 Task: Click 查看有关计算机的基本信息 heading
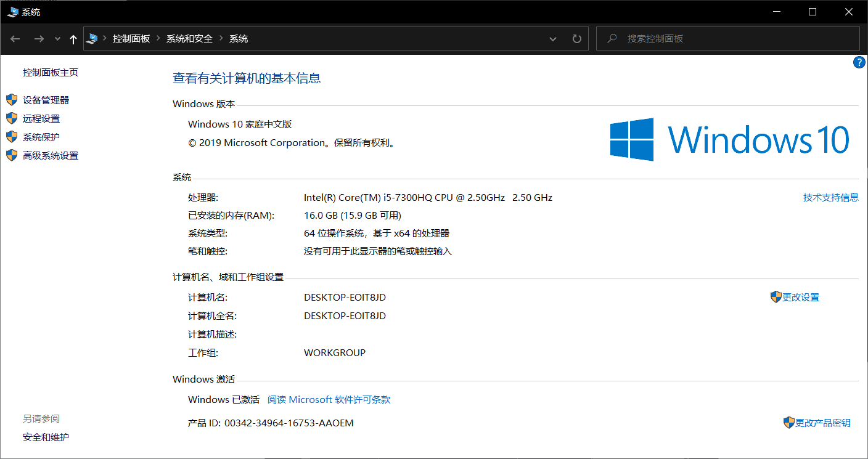click(x=247, y=78)
